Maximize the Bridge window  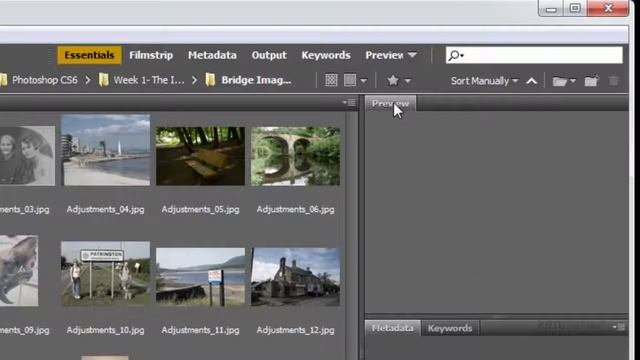575,9
